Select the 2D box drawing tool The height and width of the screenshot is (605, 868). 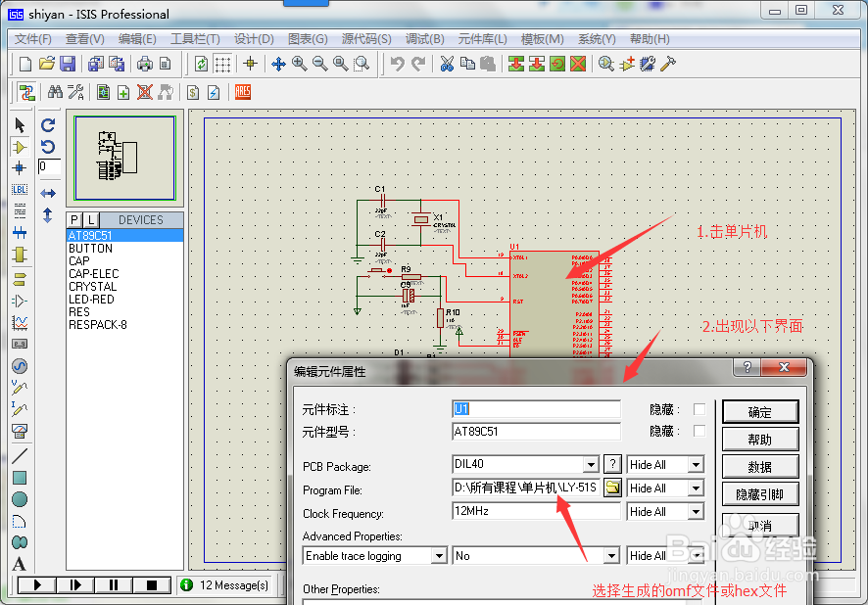20,478
